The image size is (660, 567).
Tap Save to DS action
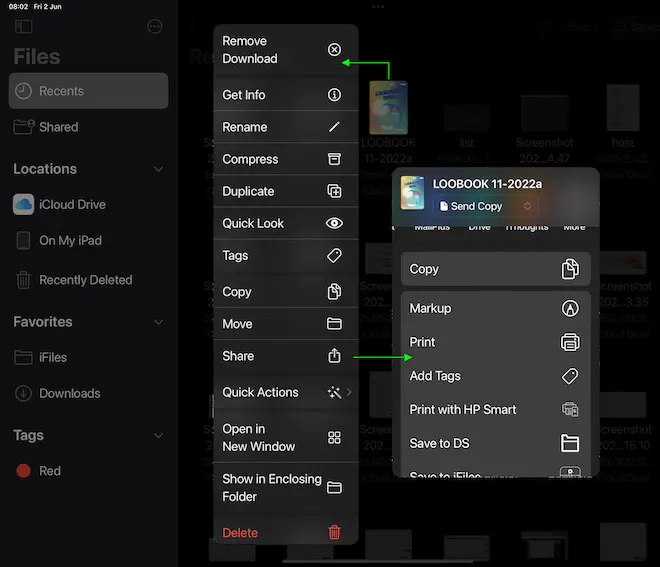495,443
